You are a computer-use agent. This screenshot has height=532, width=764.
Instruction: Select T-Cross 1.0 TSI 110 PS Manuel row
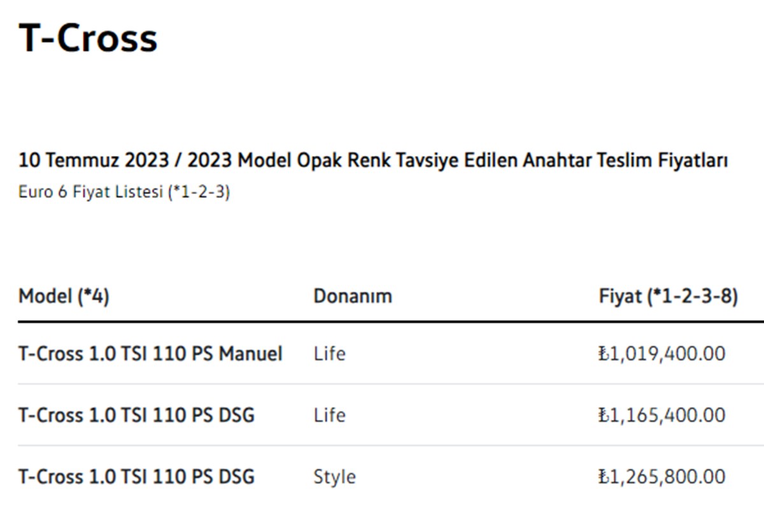[391, 353]
